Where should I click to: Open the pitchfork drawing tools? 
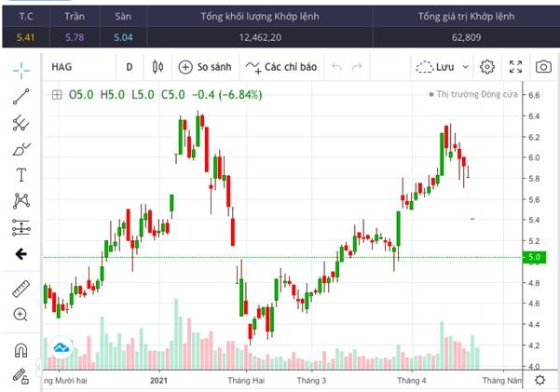click(x=20, y=122)
